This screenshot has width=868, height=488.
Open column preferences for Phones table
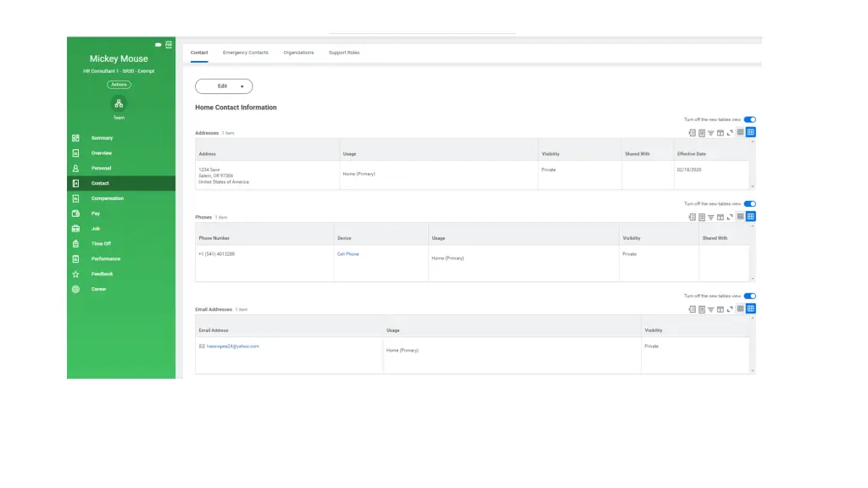(721, 217)
